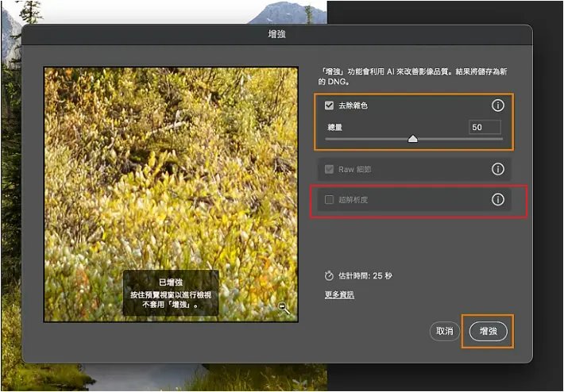This screenshot has height=392, width=564.
Task: Click the 估計時間: 25 秒 text
Action: click(365, 276)
